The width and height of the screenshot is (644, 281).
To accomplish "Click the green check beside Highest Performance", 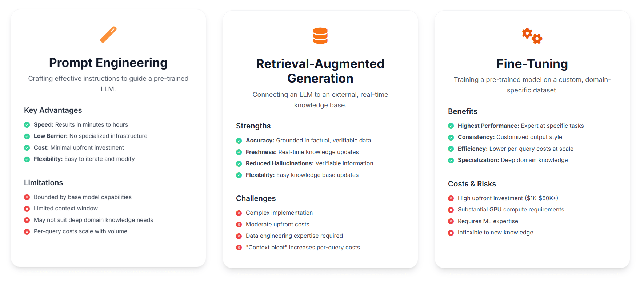I will click(451, 126).
